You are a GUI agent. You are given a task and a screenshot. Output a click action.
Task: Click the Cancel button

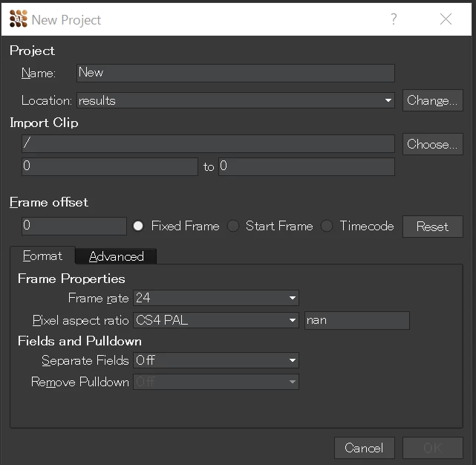[364, 447]
